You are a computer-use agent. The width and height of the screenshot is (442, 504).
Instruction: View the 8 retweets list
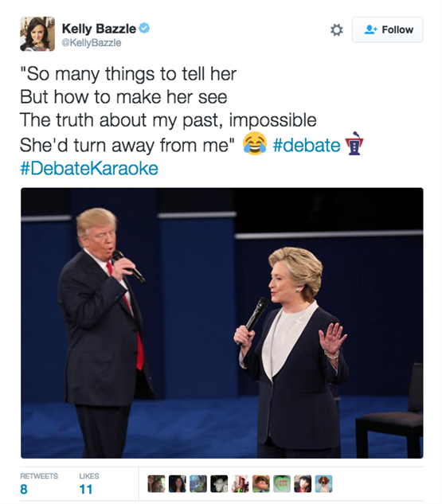click(x=39, y=484)
